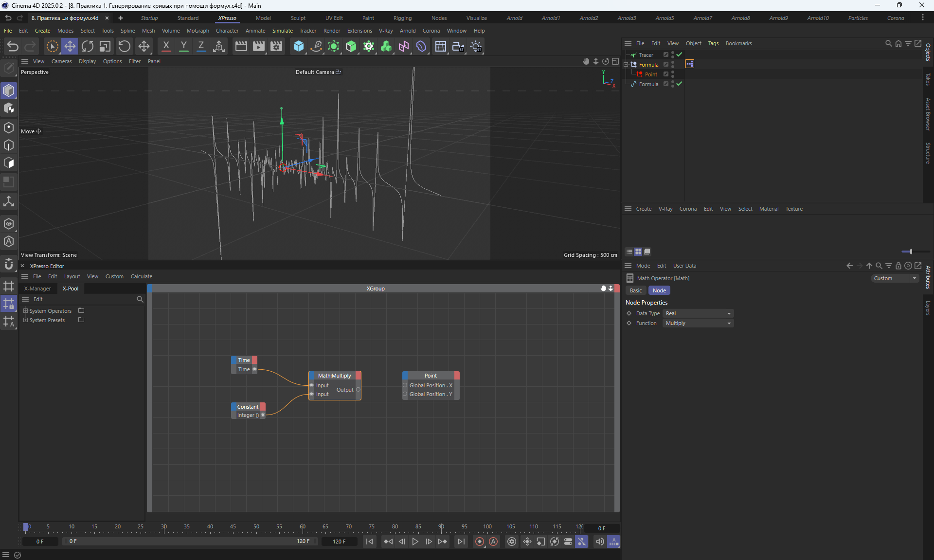Open the Spline Pen tool

pyautogui.click(x=316, y=46)
